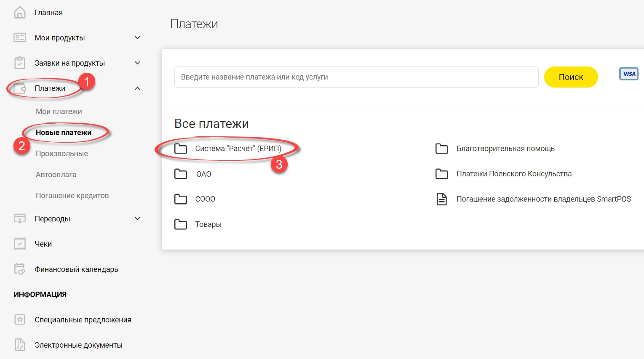Open Мои платежи submenu item

[x=59, y=112]
